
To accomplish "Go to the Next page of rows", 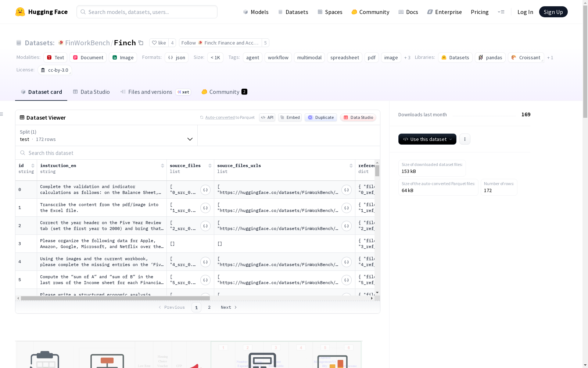I will click(229, 307).
